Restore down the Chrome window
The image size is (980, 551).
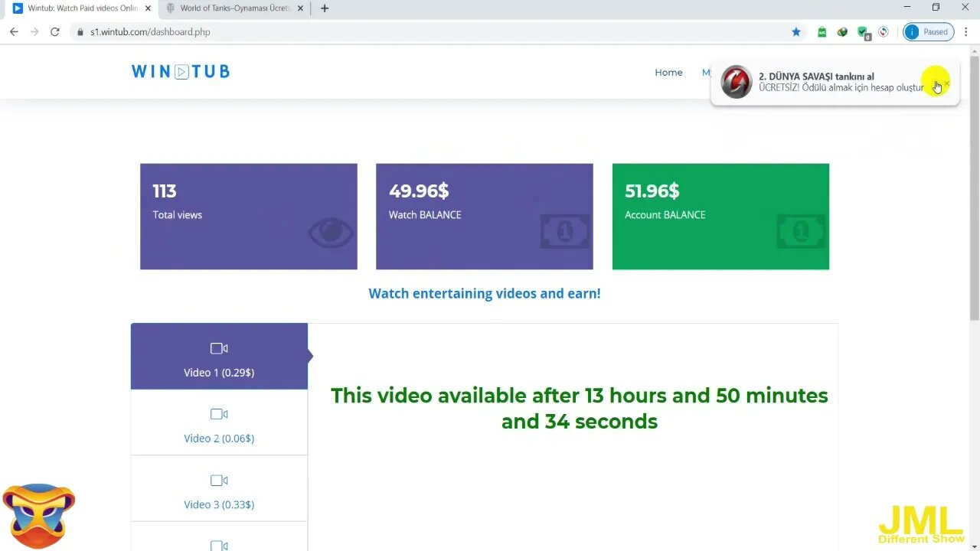[x=936, y=8]
